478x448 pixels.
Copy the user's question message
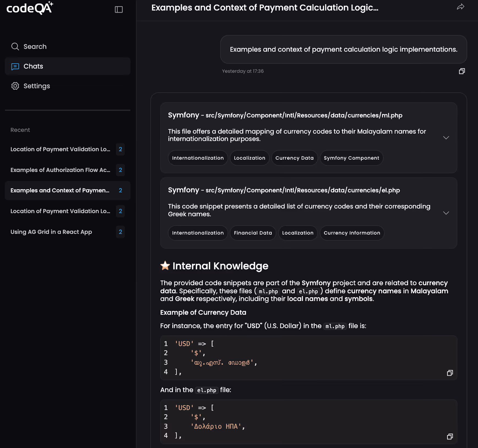tap(462, 71)
